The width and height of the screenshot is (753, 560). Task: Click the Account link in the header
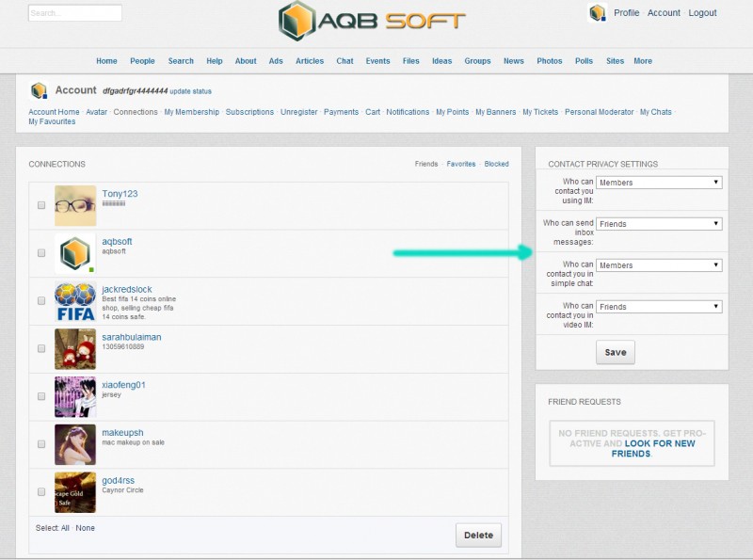pyautogui.click(x=664, y=13)
